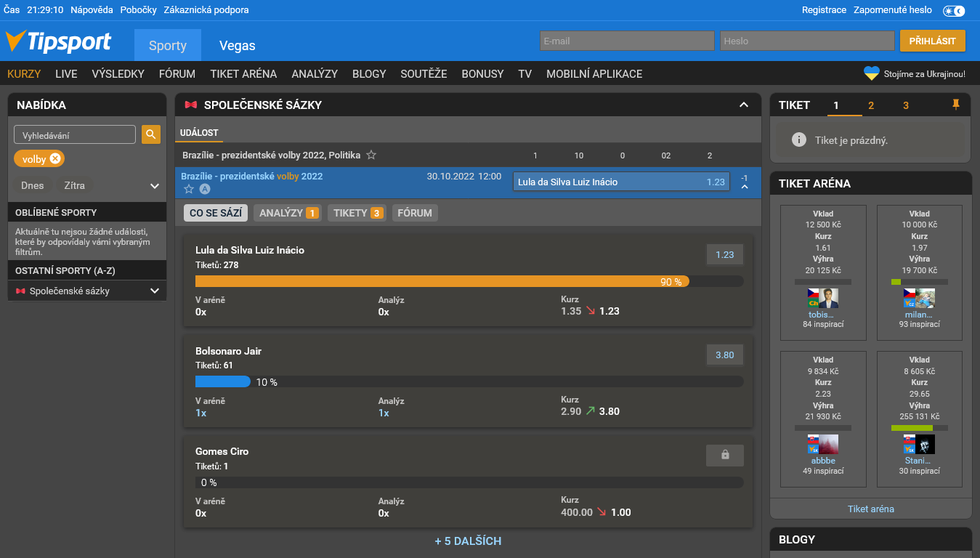This screenshot has width=980, height=558.
Task: Collapse the Společenské sázky panel
Action: [x=744, y=105]
